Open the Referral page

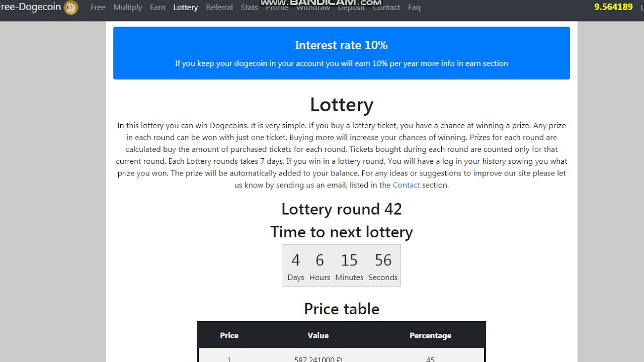[x=219, y=8]
